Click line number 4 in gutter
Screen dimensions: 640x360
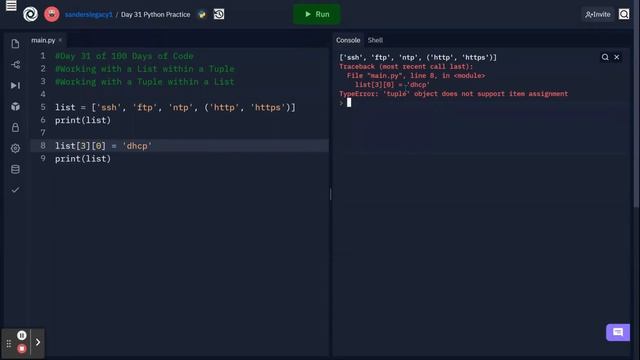[x=43, y=94]
